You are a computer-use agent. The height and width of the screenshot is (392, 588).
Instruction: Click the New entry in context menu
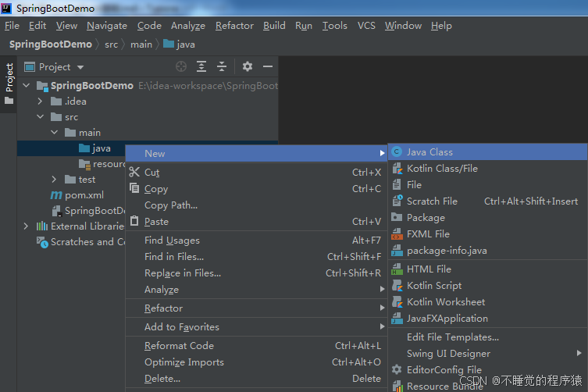256,153
